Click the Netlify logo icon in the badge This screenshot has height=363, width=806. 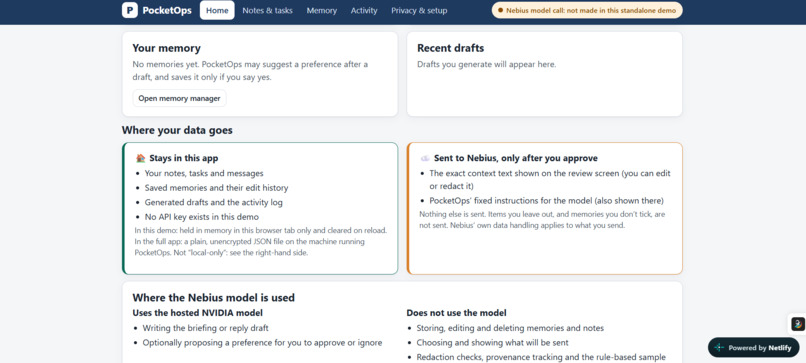719,348
